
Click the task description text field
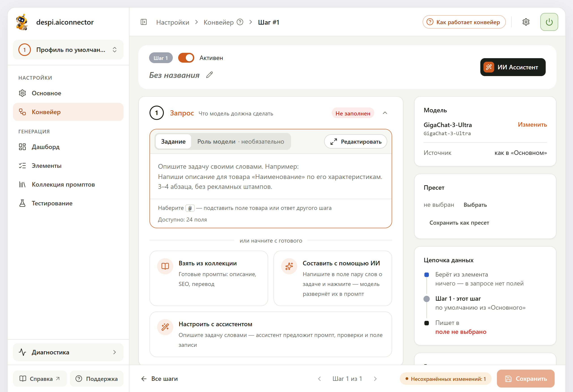(271, 177)
